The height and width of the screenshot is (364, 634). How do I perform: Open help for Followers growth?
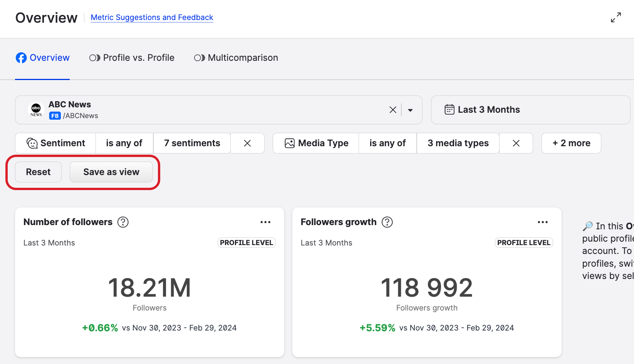(387, 222)
